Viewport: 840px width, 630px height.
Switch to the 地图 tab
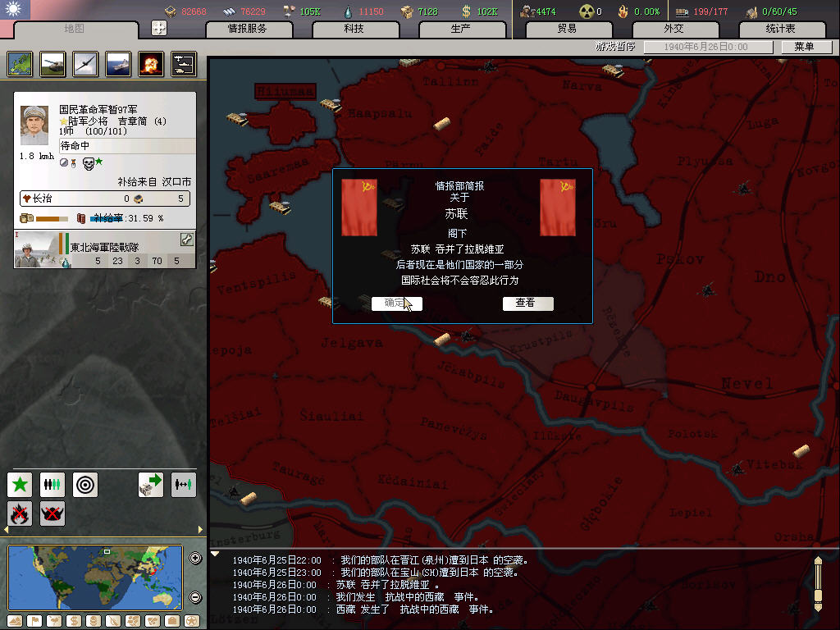(x=75, y=29)
